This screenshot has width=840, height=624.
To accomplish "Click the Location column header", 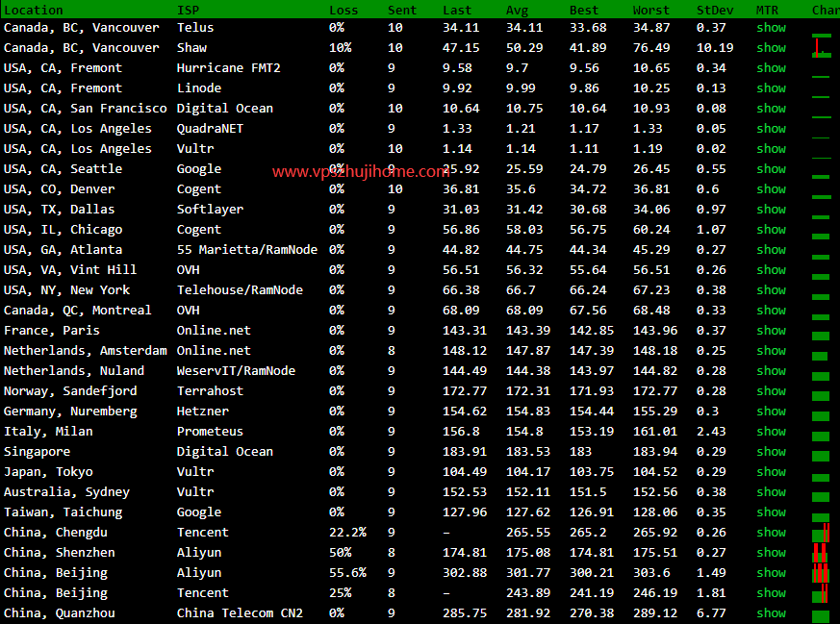I will point(34,10).
